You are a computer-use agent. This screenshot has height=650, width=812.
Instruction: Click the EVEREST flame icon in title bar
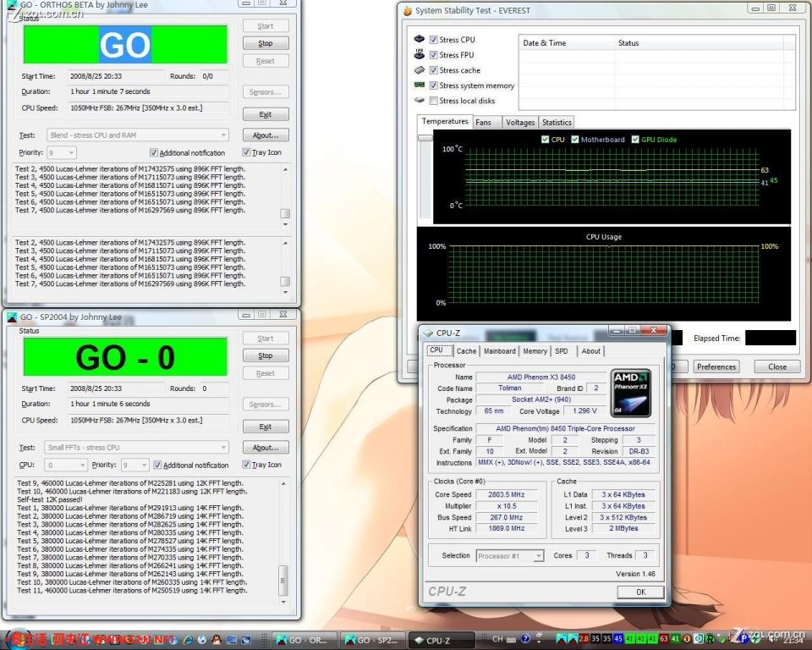click(408, 10)
